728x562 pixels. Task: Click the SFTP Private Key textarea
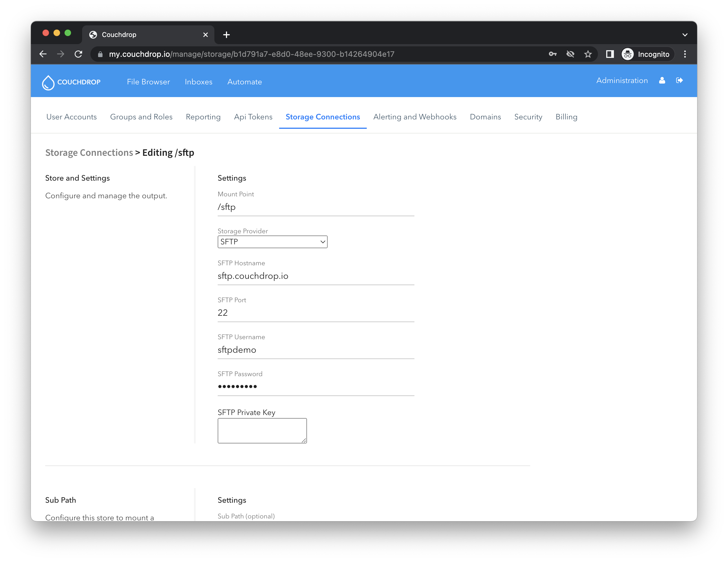click(262, 430)
